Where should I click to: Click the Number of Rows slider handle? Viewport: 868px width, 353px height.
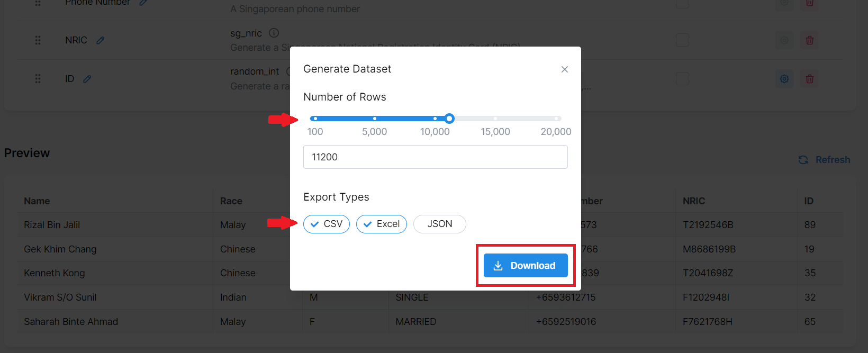tap(449, 119)
